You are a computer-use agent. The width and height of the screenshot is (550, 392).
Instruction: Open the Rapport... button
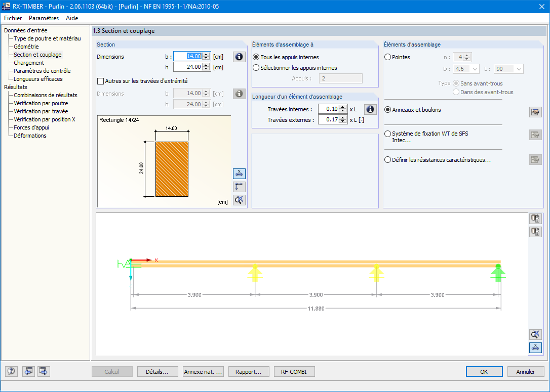[x=249, y=372]
